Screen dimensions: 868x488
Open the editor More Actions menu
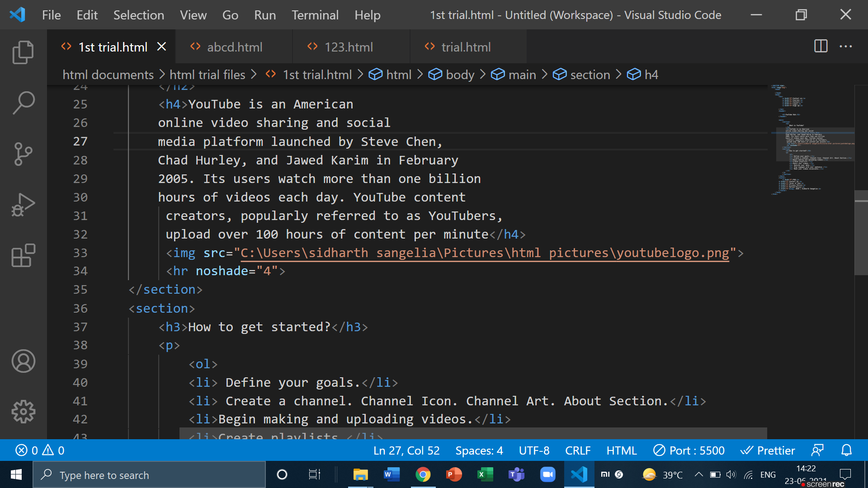[846, 46]
